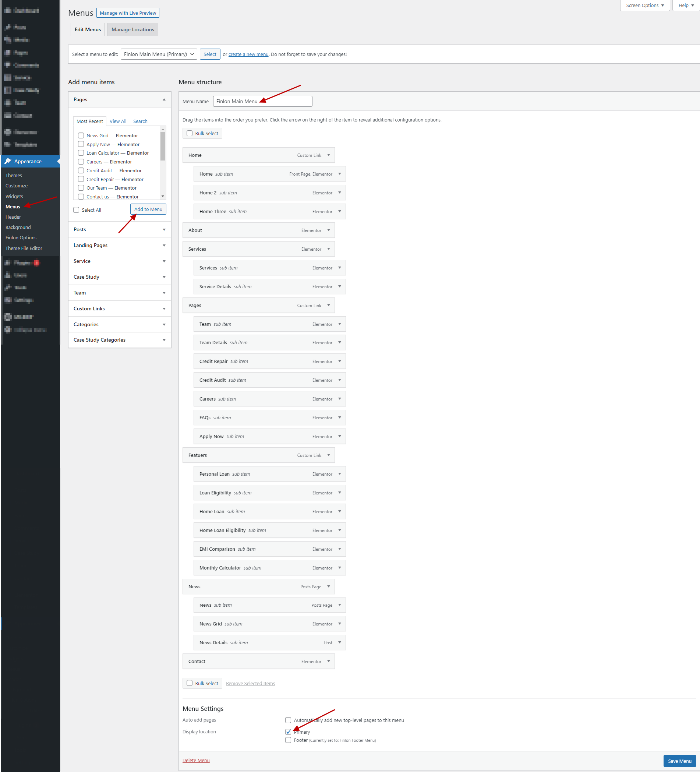This screenshot has width=700, height=772.
Task: Click the Appearance paintbrush icon in sidebar
Action: 8,161
